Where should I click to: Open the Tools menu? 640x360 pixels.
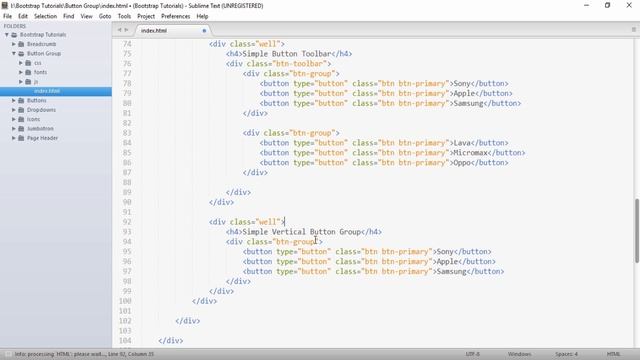click(124, 16)
